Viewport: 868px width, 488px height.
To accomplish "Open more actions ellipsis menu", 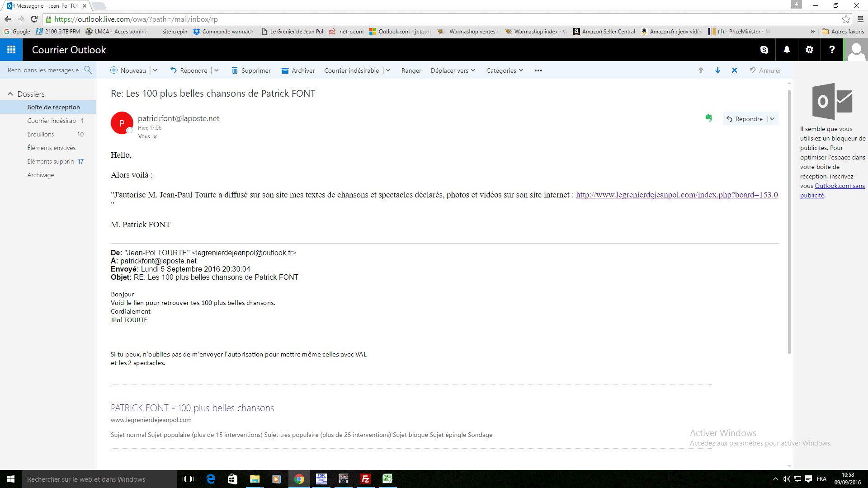I will point(538,70).
